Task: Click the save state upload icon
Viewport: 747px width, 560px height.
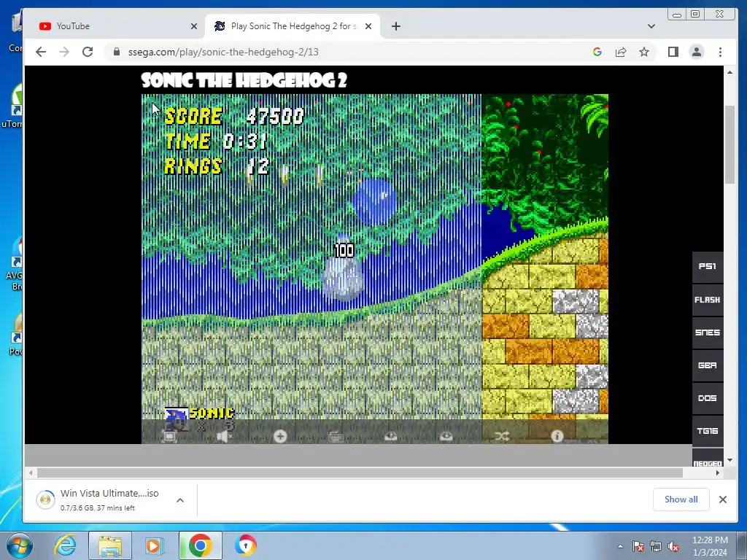Action: 391,436
